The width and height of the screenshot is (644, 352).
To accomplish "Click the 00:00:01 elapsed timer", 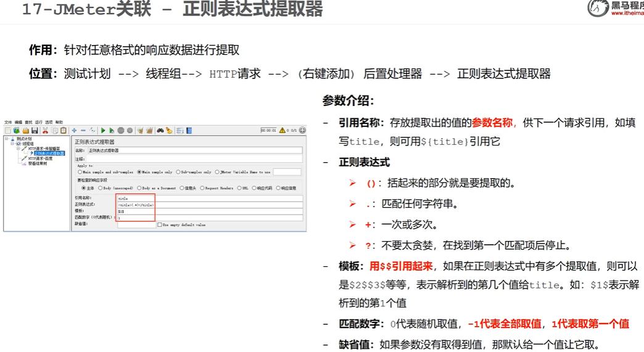I will [268, 131].
